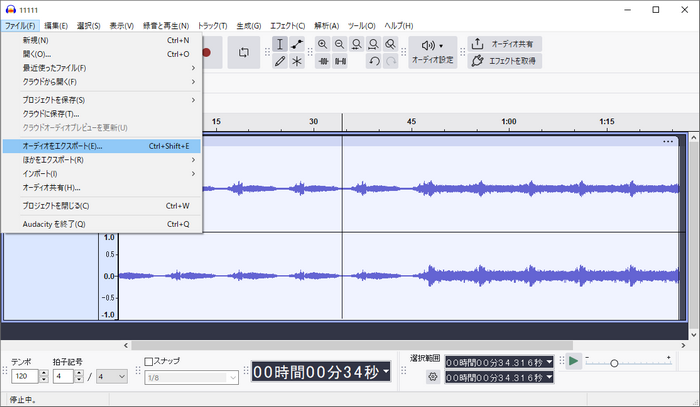This screenshot has width=700, height=407.
Task: Open selection end time format dropdown
Action: tap(549, 377)
